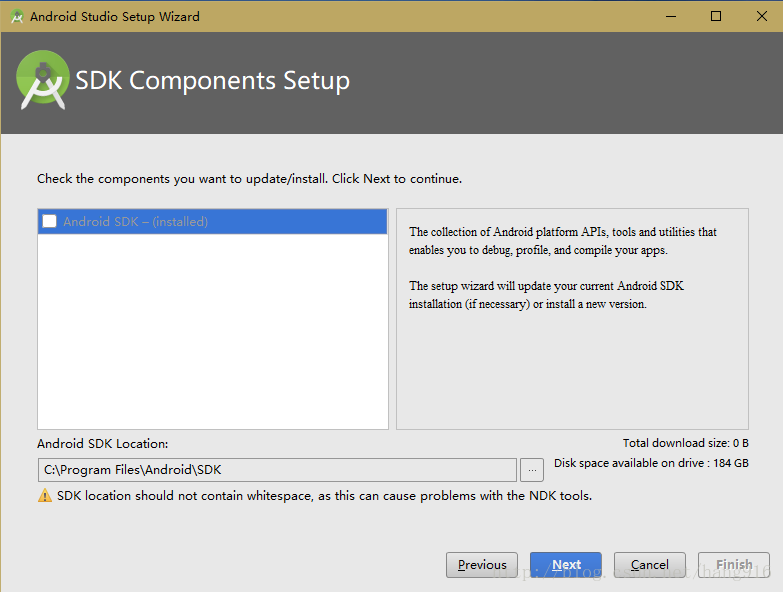Continue with the Next button
Viewport: 783px width, 592px height.
coord(566,565)
